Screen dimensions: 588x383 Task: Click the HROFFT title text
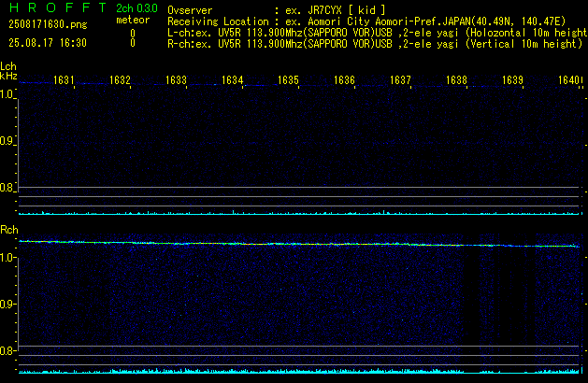[x=58, y=7]
